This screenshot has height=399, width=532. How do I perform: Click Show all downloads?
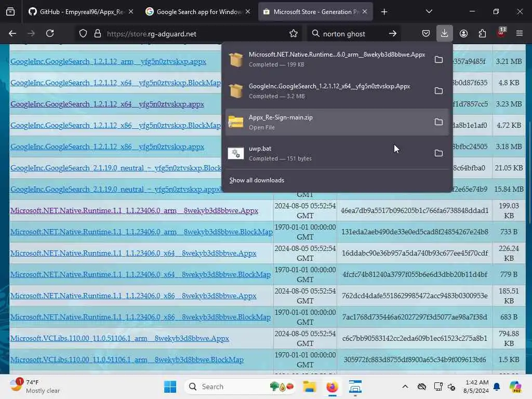coord(257,180)
